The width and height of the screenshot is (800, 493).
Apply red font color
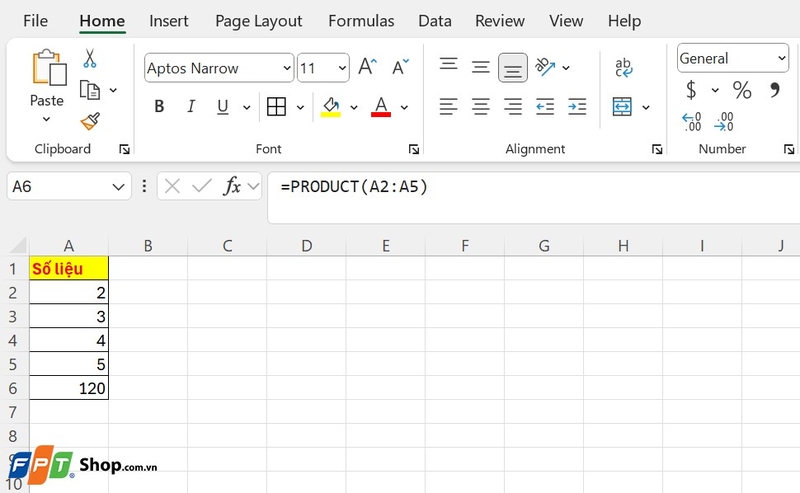(x=381, y=107)
